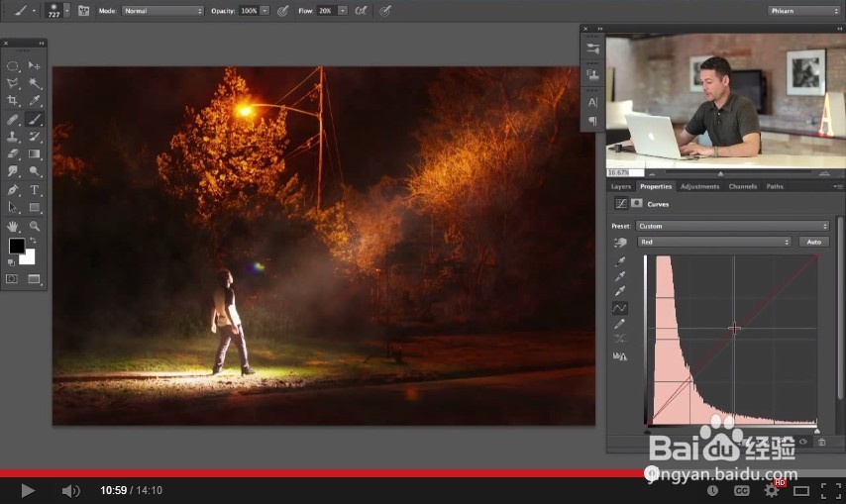846x504 pixels.
Task: Select the set white point eyedropper
Action: click(x=620, y=292)
